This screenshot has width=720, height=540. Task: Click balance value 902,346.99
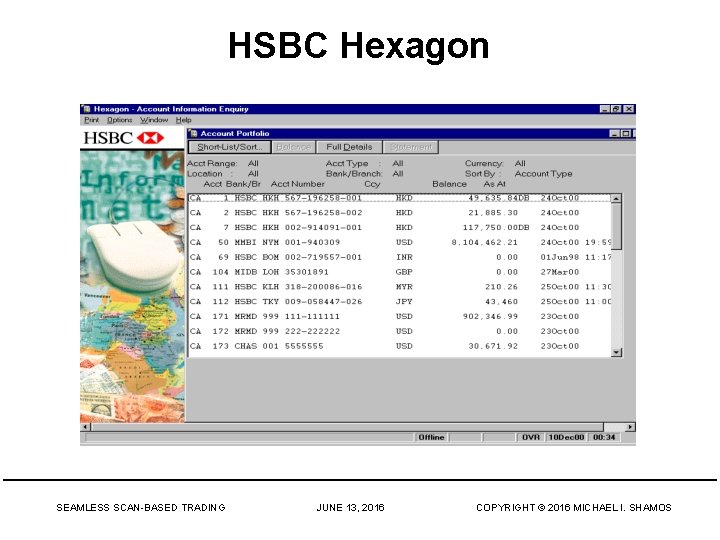[490, 316]
